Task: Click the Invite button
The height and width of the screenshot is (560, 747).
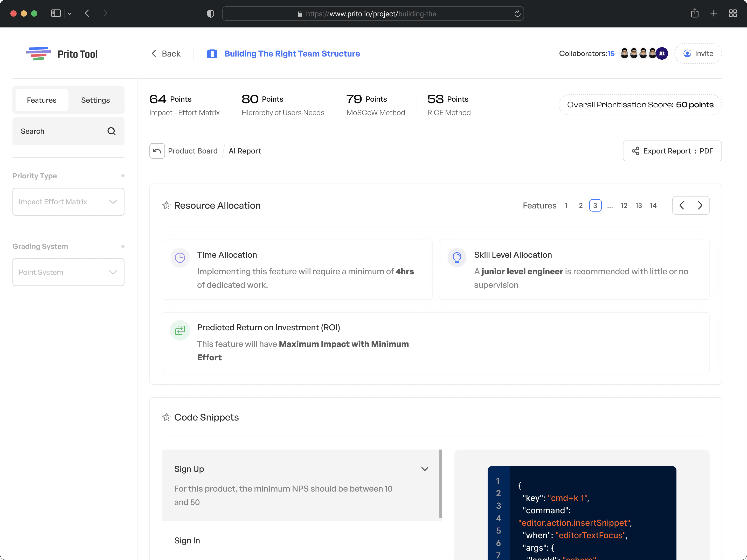Action: 698,53
